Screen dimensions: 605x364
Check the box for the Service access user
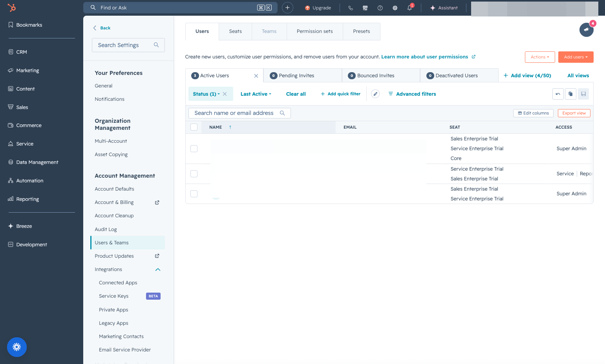click(194, 174)
